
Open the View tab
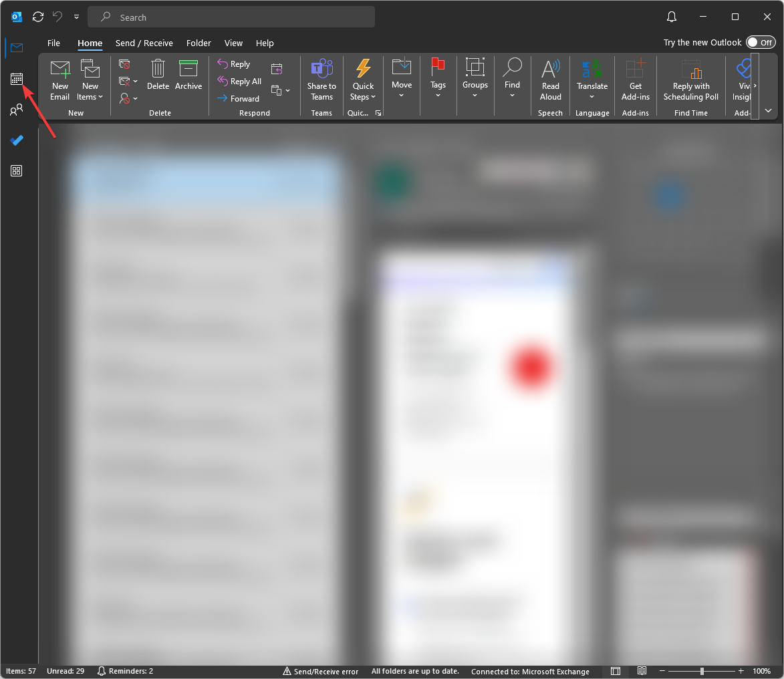pyautogui.click(x=233, y=43)
